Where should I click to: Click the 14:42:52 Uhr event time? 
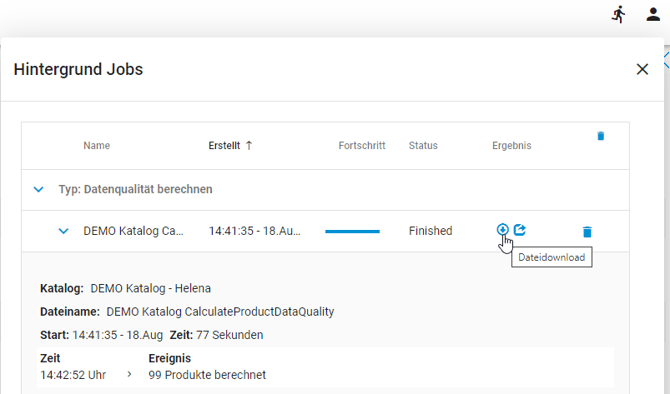point(73,375)
